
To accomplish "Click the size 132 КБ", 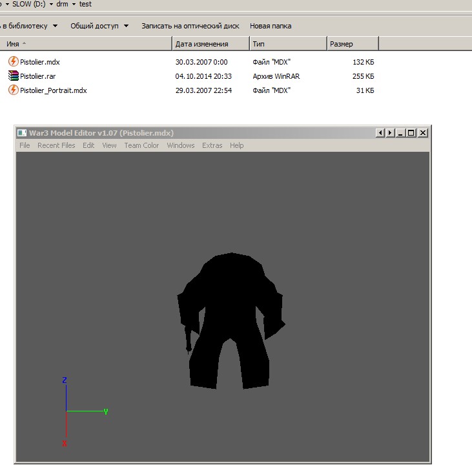I will (364, 62).
